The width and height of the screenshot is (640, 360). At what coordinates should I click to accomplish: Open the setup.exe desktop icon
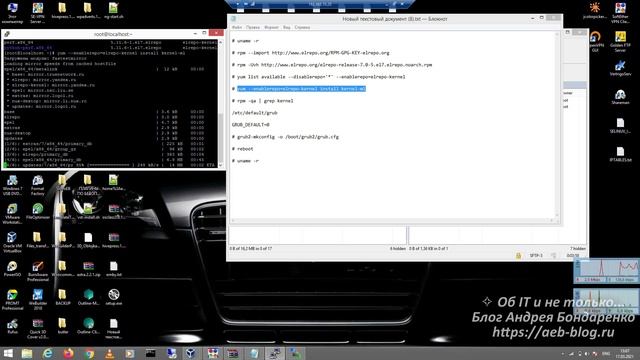point(113,298)
